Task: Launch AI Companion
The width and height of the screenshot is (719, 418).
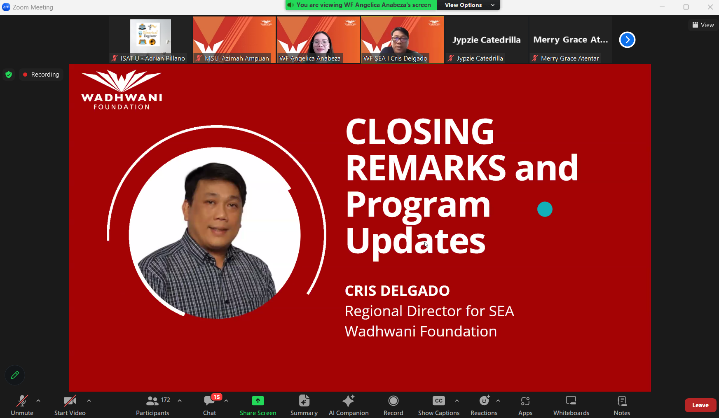Action: tap(348, 405)
